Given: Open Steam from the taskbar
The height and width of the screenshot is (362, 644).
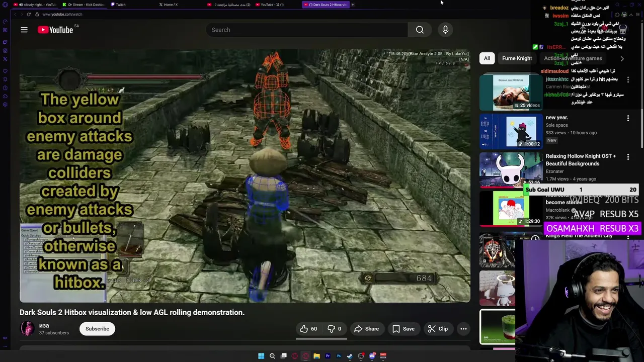Looking at the screenshot, I should [350, 356].
